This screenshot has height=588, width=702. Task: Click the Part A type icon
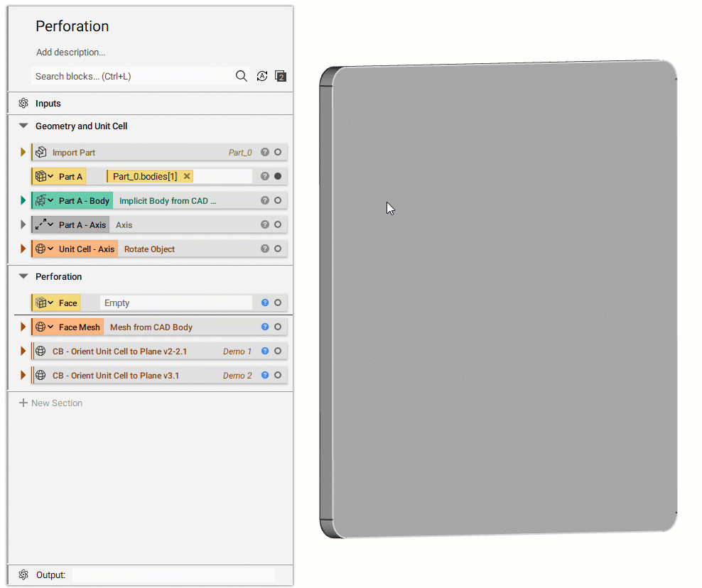click(x=40, y=176)
